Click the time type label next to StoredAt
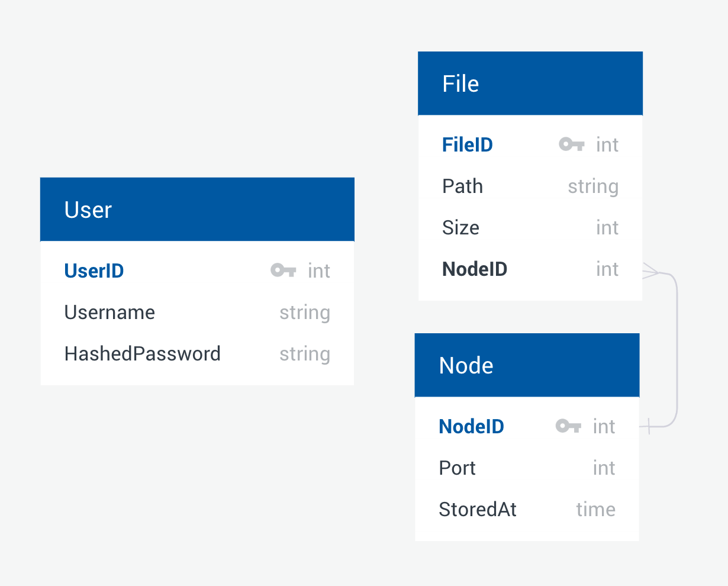Screen dimensions: 728x586 pyautogui.click(x=595, y=509)
